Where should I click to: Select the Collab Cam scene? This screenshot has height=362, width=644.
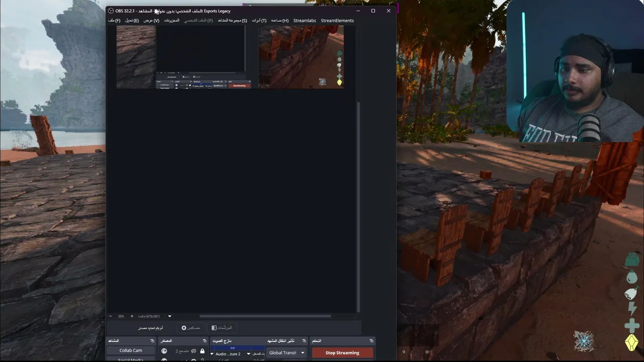(131, 350)
